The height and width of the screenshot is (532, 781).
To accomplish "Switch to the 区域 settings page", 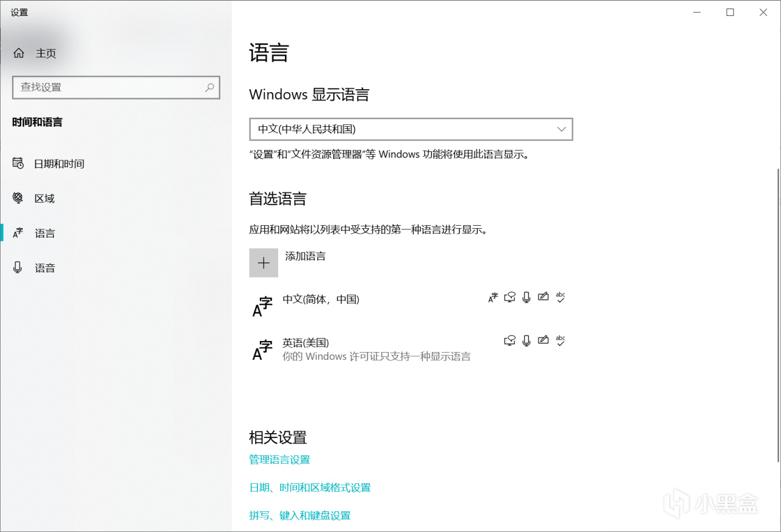I will (116, 198).
